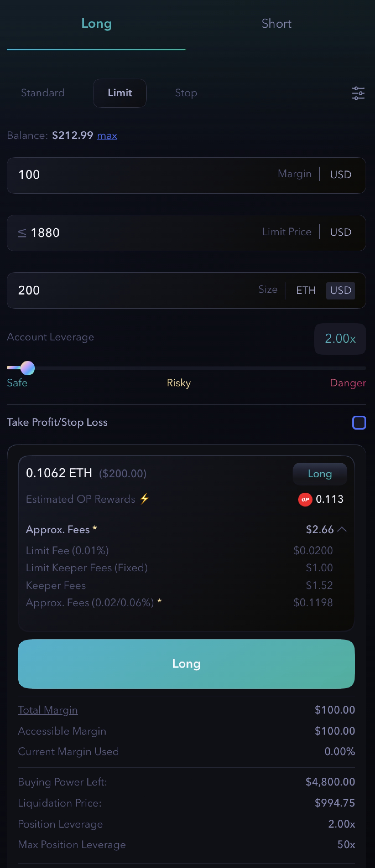
Task: Click the max balance link
Action: pyautogui.click(x=107, y=135)
